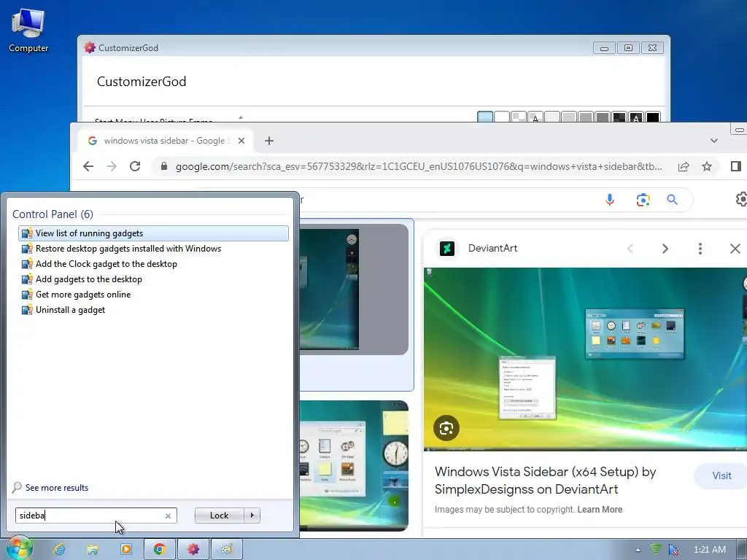Open preview panel three-dot menu
Viewport: 747px width, 560px height.
click(x=700, y=249)
